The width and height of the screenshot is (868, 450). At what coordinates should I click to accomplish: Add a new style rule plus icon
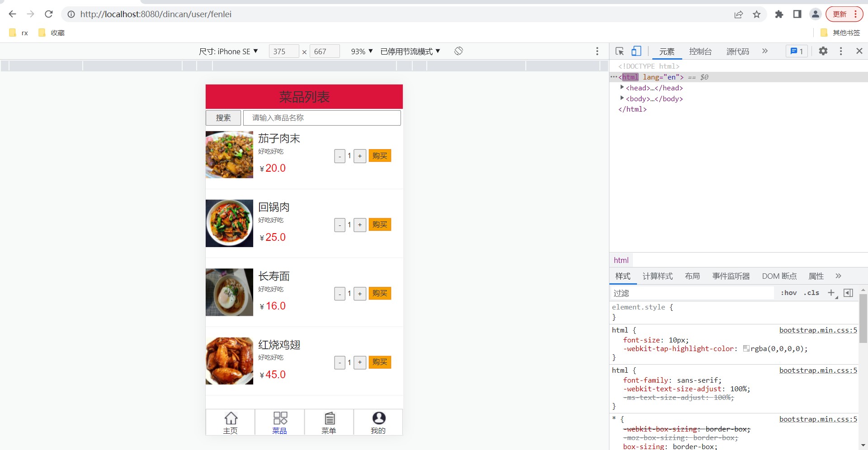click(x=831, y=293)
